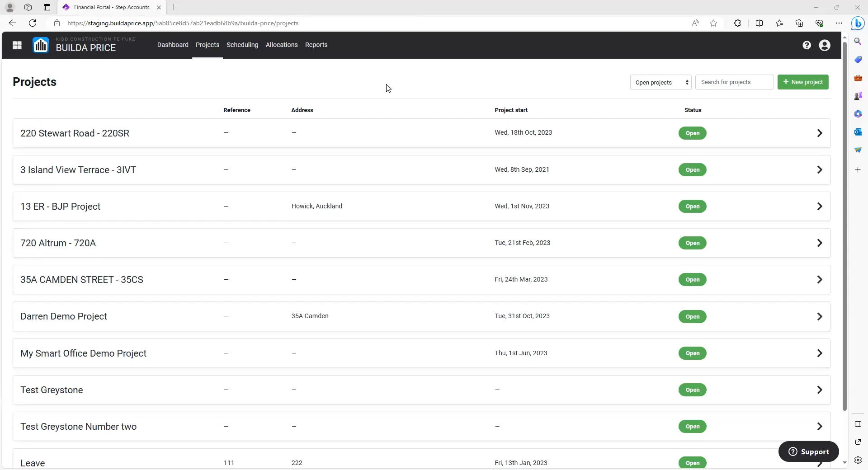
Task: Open the help question mark icon
Action: coord(807,45)
